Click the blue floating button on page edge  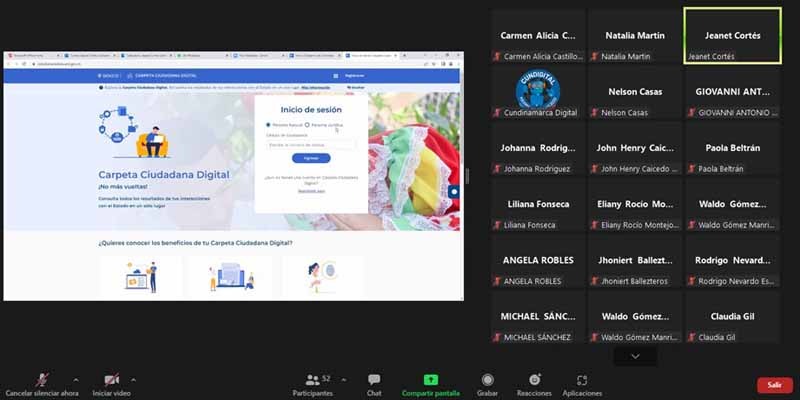coord(454,192)
